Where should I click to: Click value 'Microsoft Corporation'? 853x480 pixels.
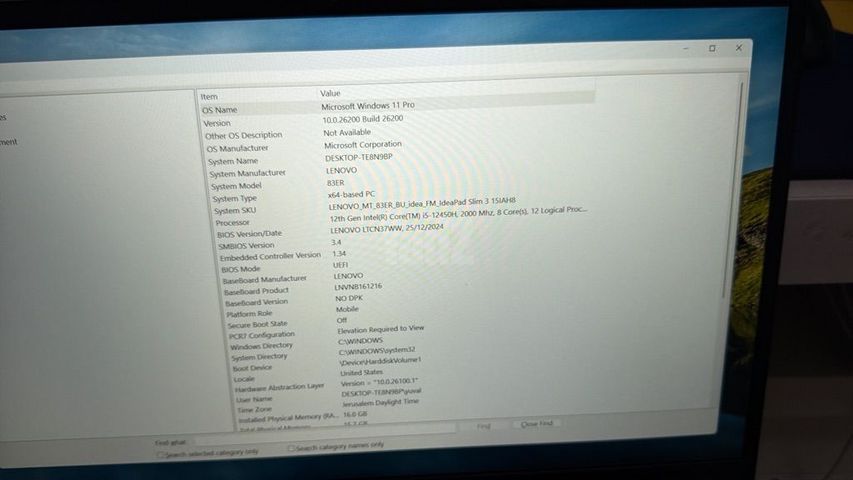(x=363, y=145)
